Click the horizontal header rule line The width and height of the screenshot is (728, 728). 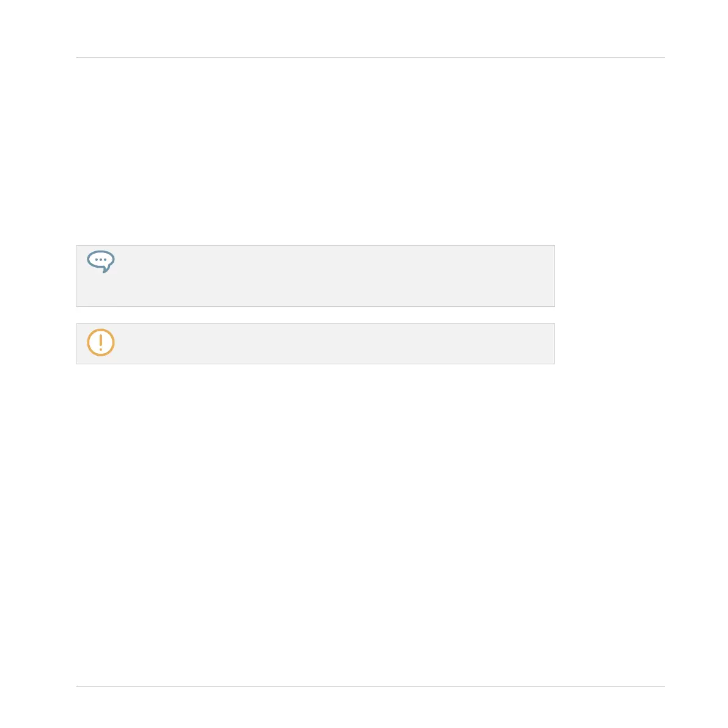pos(370,57)
